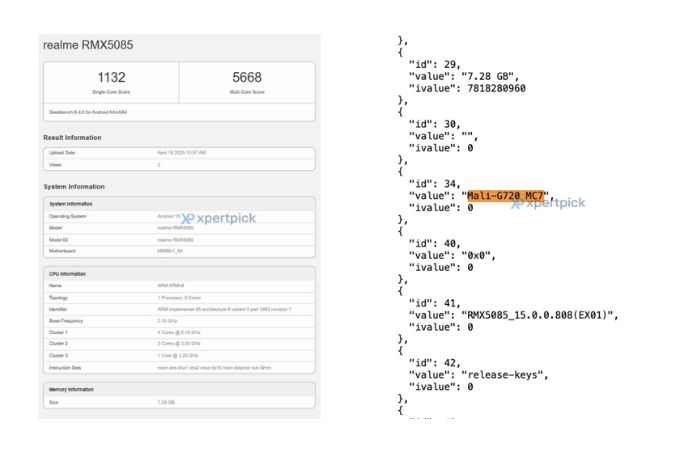Click the Operating System row
This screenshot has height=453, width=680.
[178, 216]
